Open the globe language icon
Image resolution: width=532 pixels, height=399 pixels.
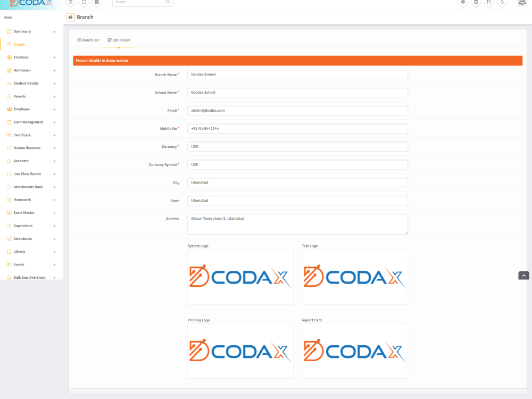click(463, 2)
